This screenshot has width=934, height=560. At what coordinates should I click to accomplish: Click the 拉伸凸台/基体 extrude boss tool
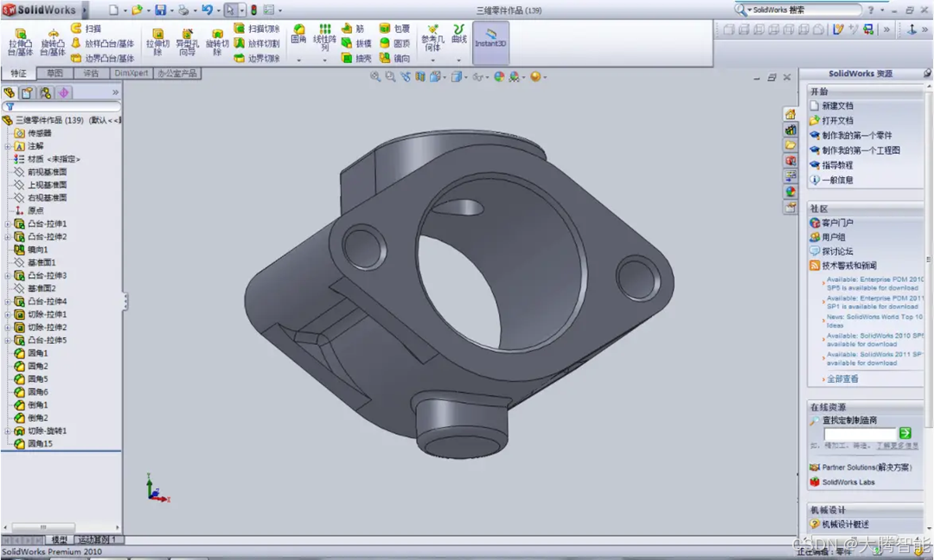point(20,41)
